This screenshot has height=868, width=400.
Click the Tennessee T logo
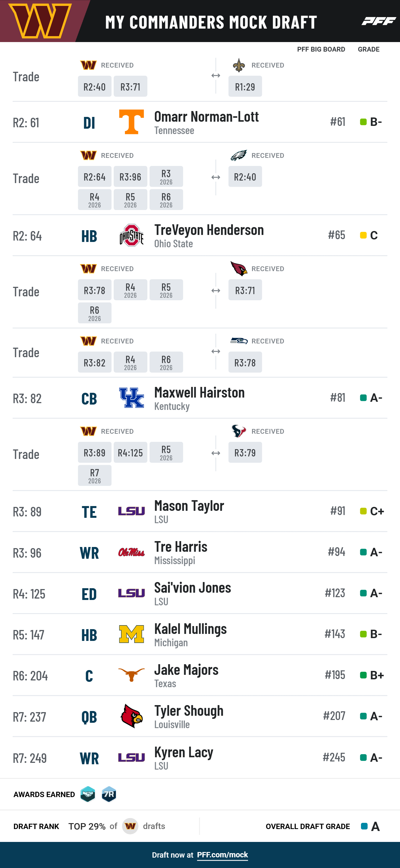click(132, 122)
